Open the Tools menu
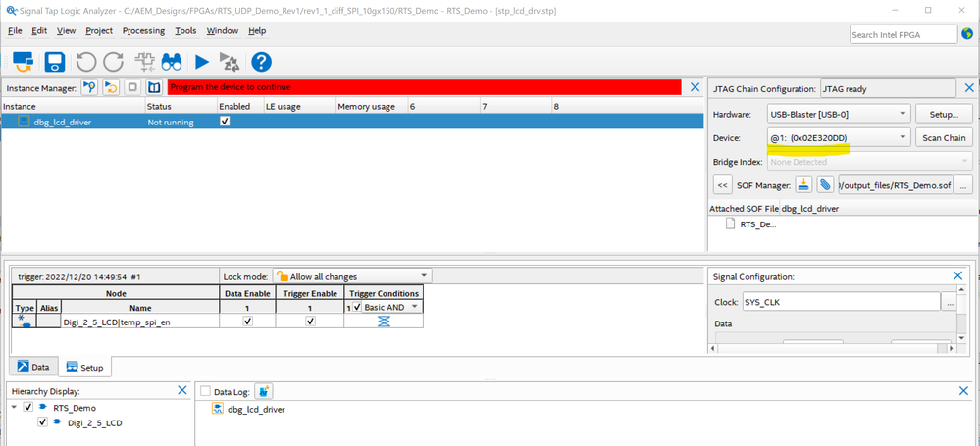 pos(185,31)
